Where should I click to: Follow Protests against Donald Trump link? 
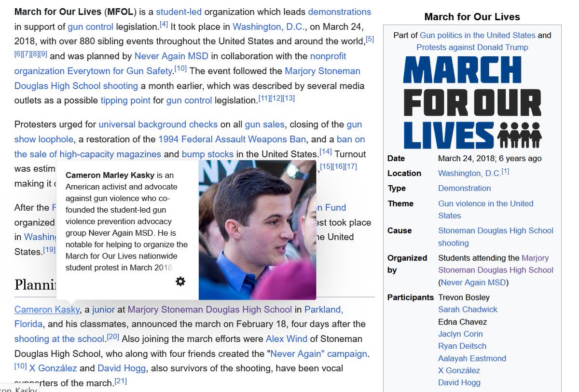[x=472, y=47]
